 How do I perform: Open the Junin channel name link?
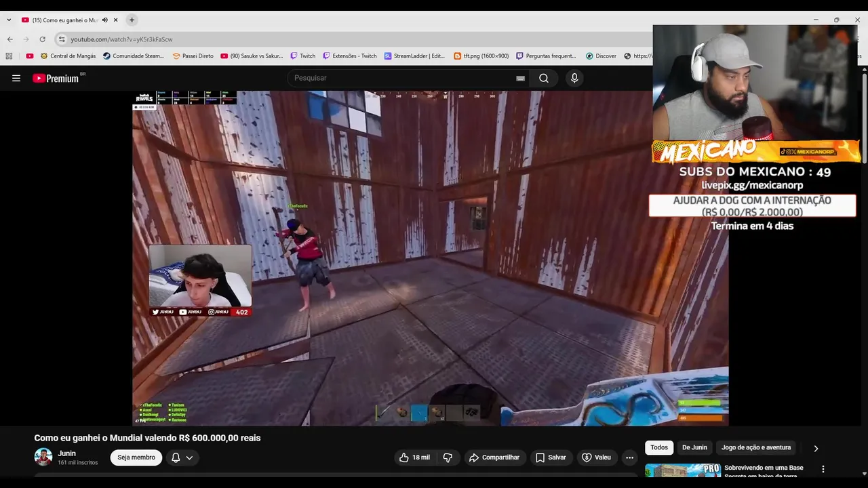[x=66, y=453]
